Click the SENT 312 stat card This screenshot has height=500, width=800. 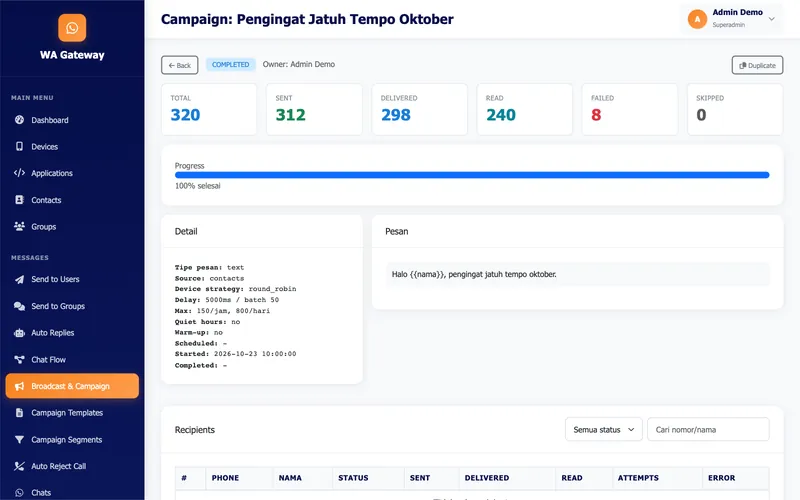(x=314, y=110)
